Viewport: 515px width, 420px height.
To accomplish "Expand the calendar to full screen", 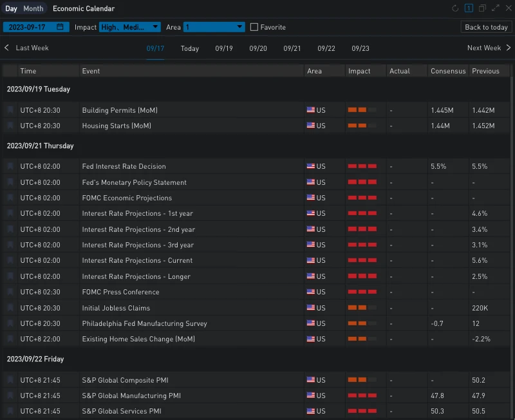I will tap(495, 8).
